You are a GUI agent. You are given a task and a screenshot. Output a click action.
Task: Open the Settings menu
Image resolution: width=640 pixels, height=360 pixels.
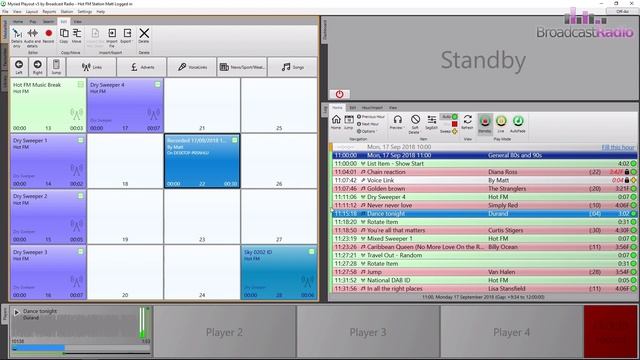coord(85,11)
